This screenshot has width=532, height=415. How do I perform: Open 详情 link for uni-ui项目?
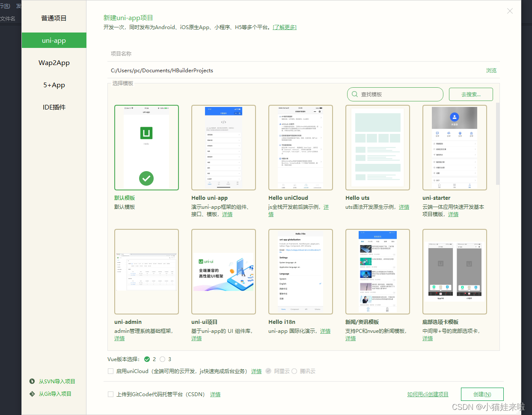(x=196, y=338)
